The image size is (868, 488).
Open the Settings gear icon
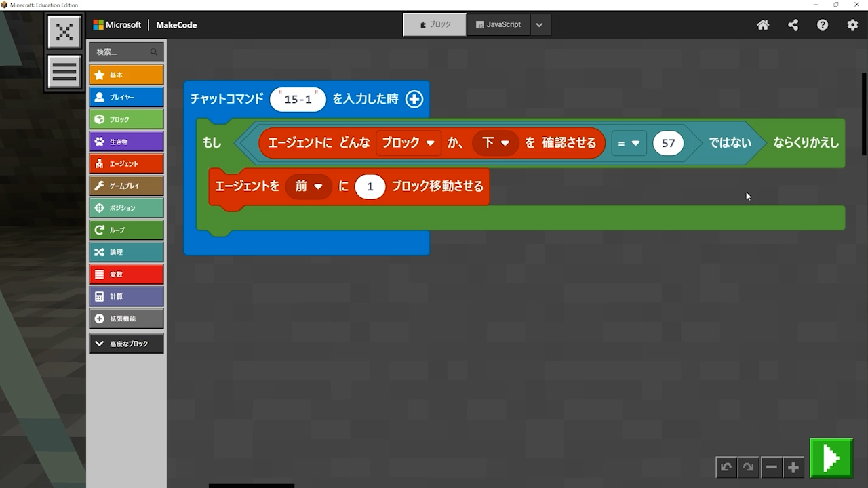tap(852, 25)
